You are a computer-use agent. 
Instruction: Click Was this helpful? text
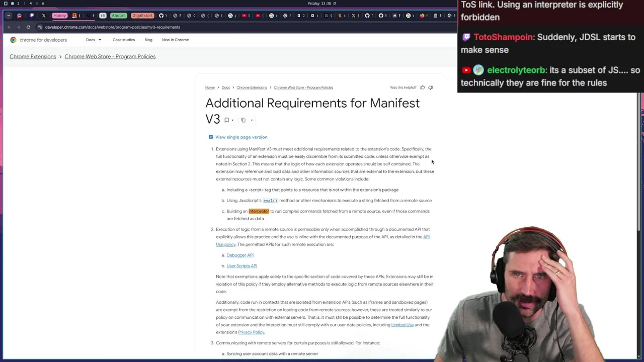(404, 87)
